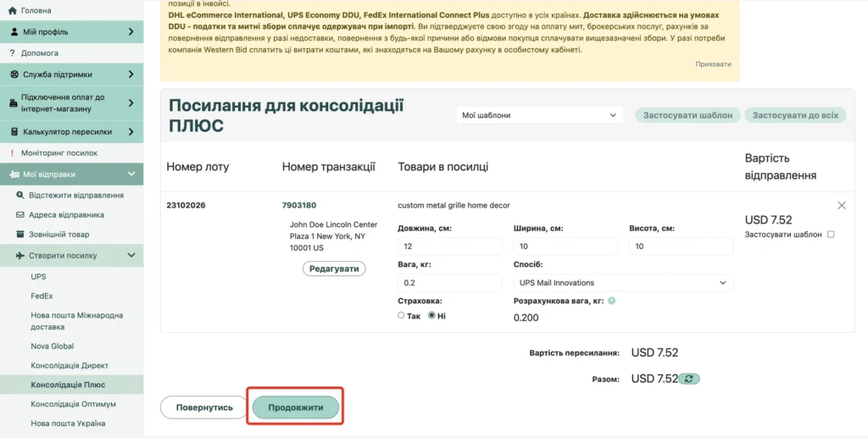This screenshot has width=868, height=438.
Task: Open Зовнішній товар
Action: pos(59,235)
